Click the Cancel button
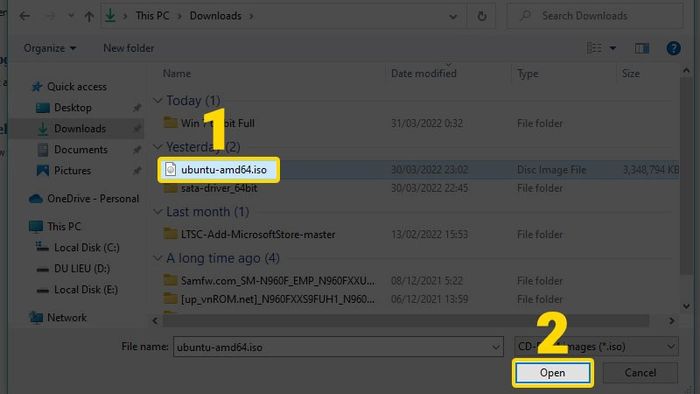700x394 pixels. (x=640, y=373)
